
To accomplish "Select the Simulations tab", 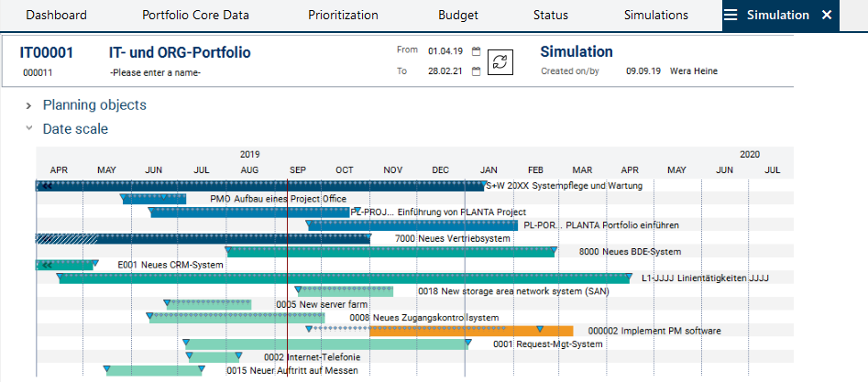I will pyautogui.click(x=655, y=16).
